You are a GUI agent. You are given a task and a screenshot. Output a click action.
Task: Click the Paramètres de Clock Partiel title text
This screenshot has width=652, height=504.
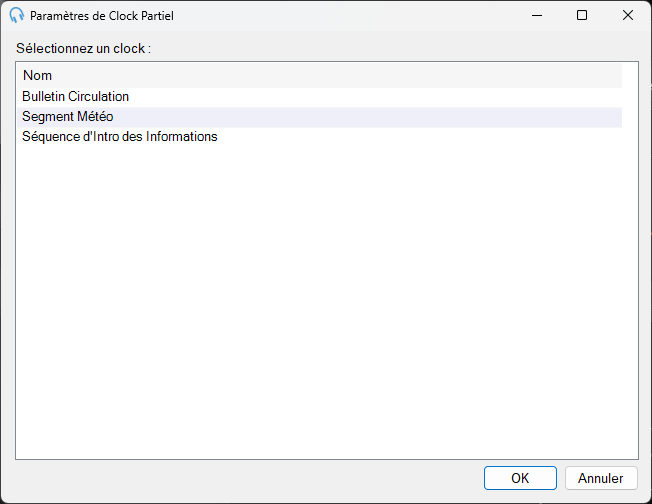pos(102,16)
